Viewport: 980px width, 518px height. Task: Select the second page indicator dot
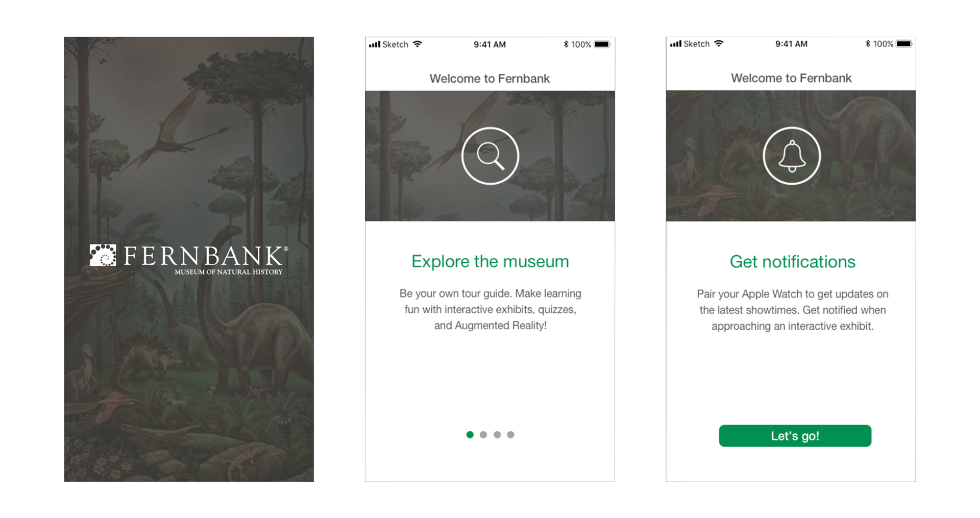483,435
